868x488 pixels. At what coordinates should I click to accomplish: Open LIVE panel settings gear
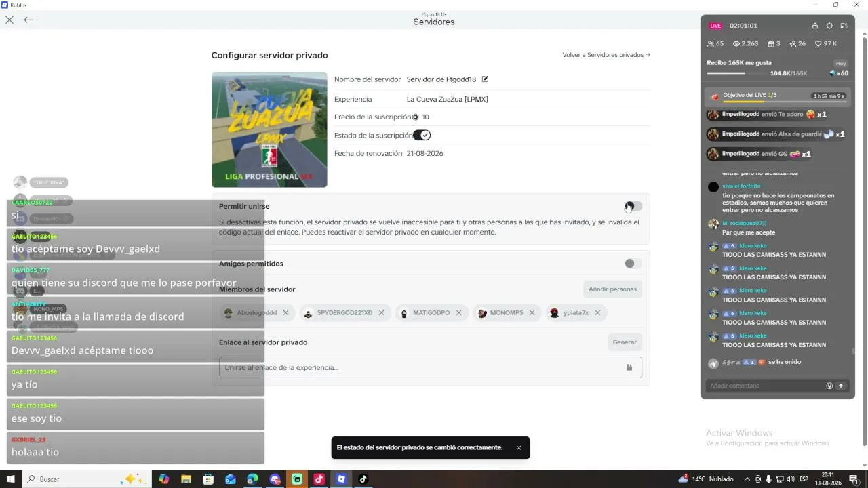[829, 26]
